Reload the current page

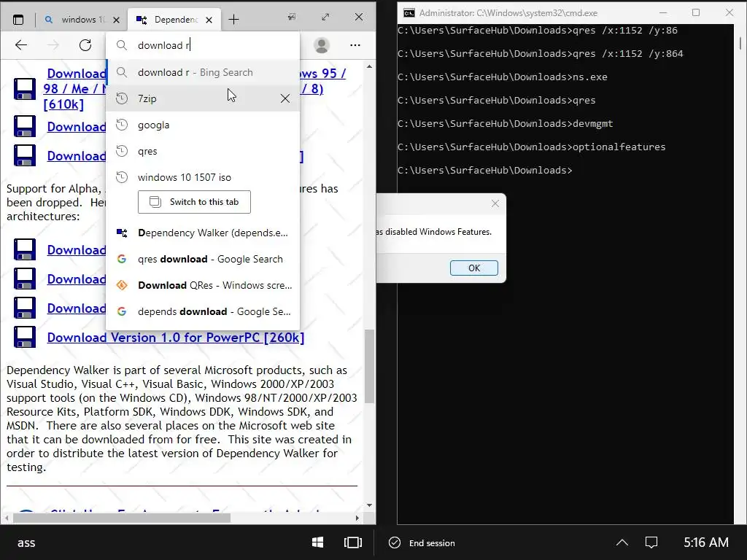click(85, 45)
